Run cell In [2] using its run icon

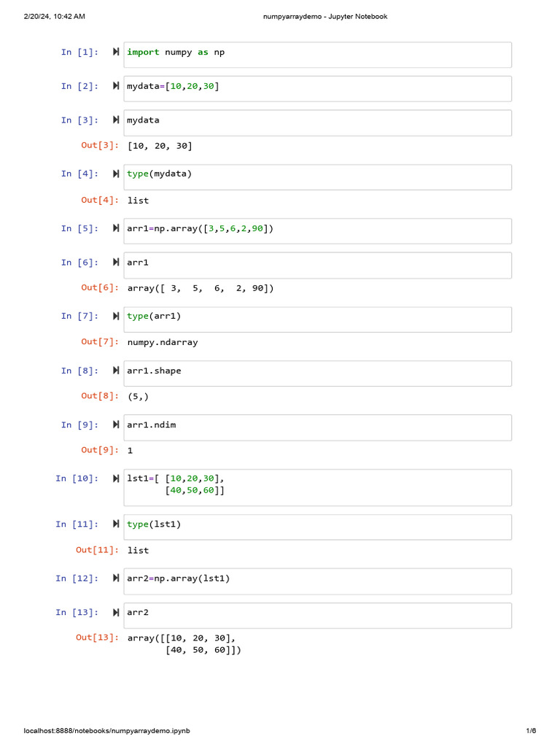116,86
